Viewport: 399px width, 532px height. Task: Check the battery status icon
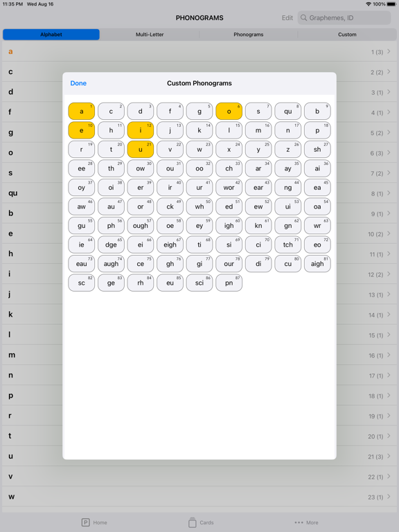tap(391, 4)
